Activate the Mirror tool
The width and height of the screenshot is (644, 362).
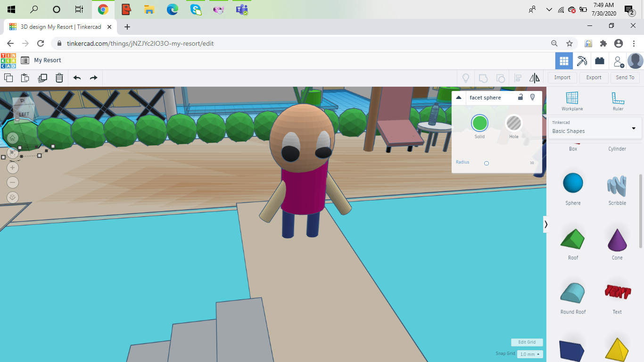[535, 78]
